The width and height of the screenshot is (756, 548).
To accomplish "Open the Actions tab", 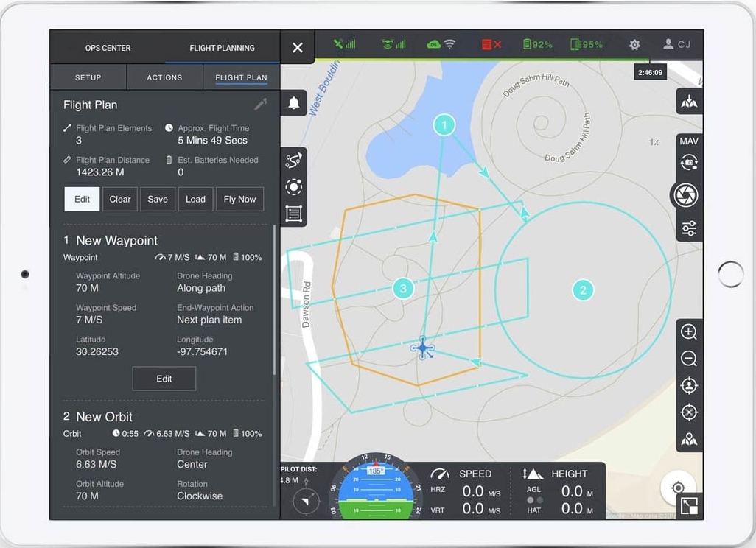I will pos(164,77).
